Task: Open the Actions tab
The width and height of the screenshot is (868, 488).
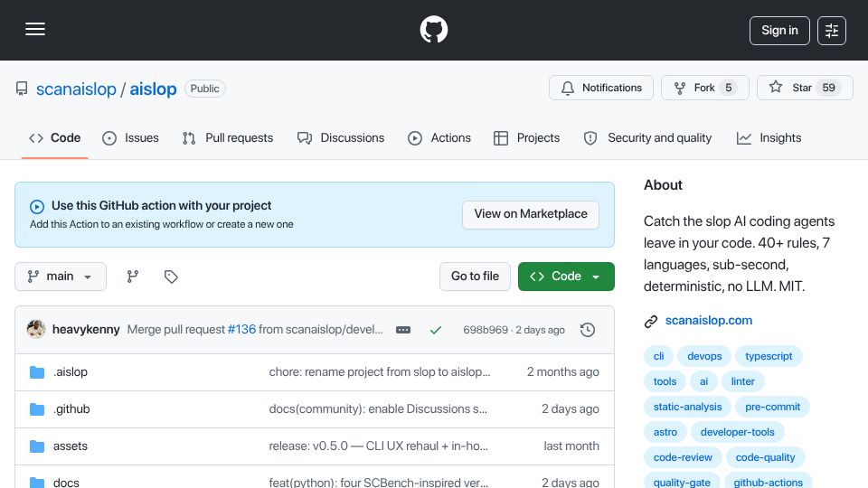Action: pyautogui.click(x=439, y=137)
